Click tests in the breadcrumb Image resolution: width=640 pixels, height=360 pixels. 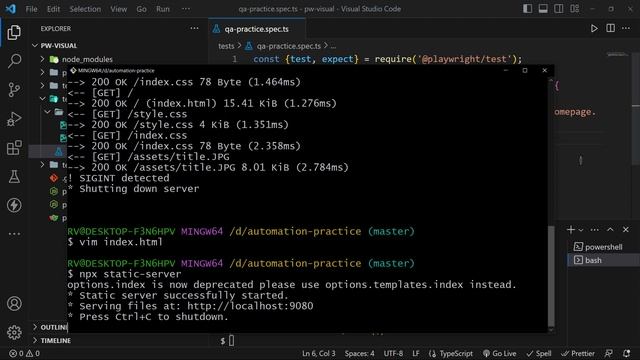(226, 46)
